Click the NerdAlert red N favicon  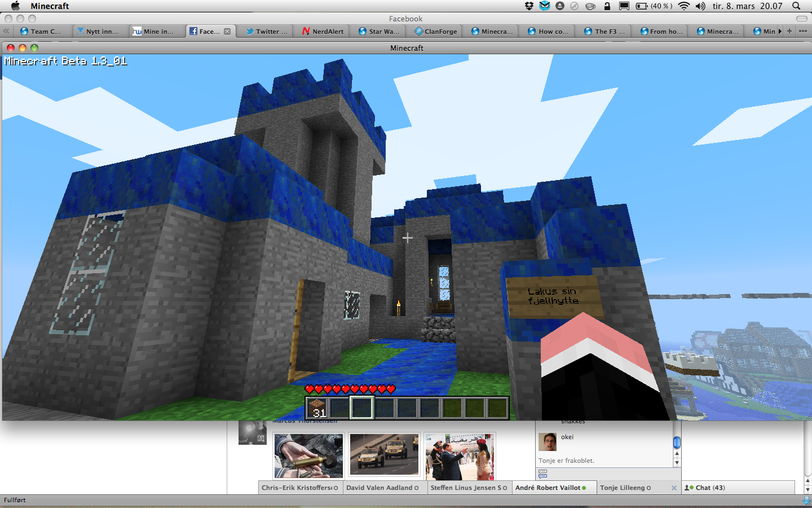(x=306, y=31)
